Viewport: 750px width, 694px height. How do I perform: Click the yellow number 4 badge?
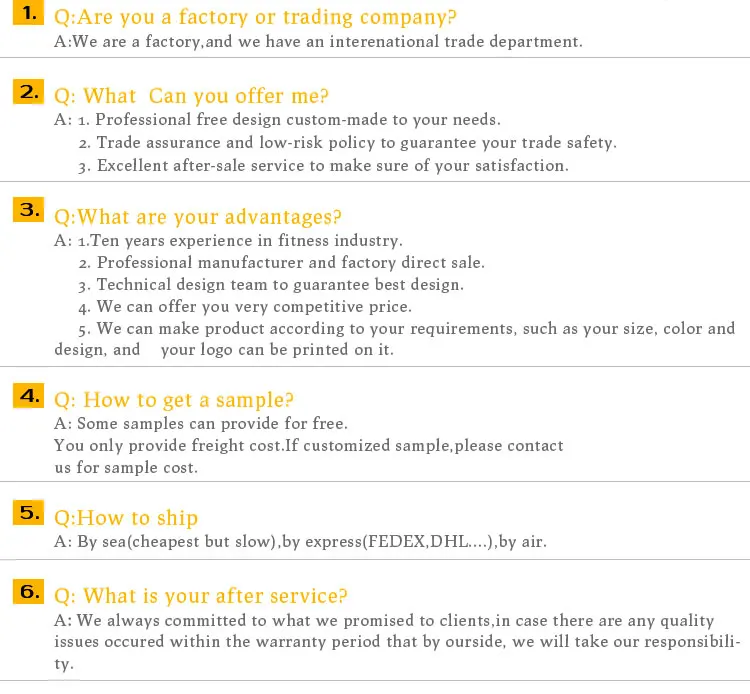29,396
